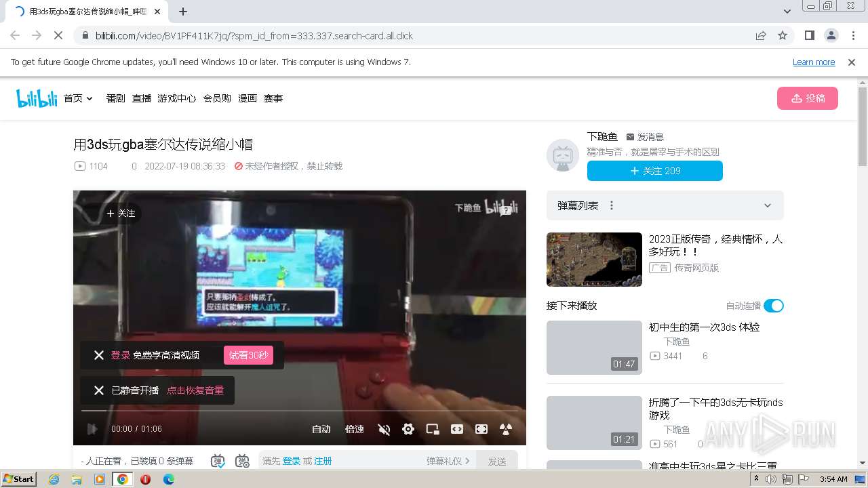
Task: Open ad title 2023正版传奇，经典情怀
Action: 715,245
